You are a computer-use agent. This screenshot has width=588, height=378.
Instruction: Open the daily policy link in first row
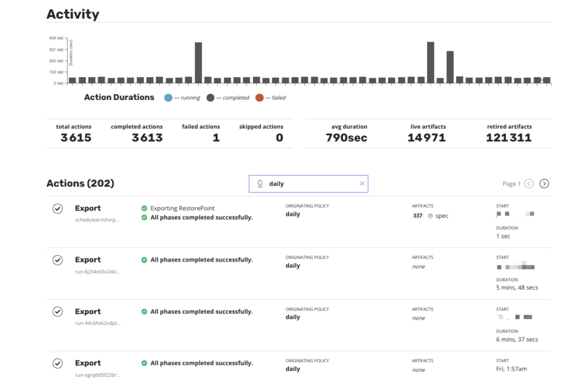tap(293, 214)
